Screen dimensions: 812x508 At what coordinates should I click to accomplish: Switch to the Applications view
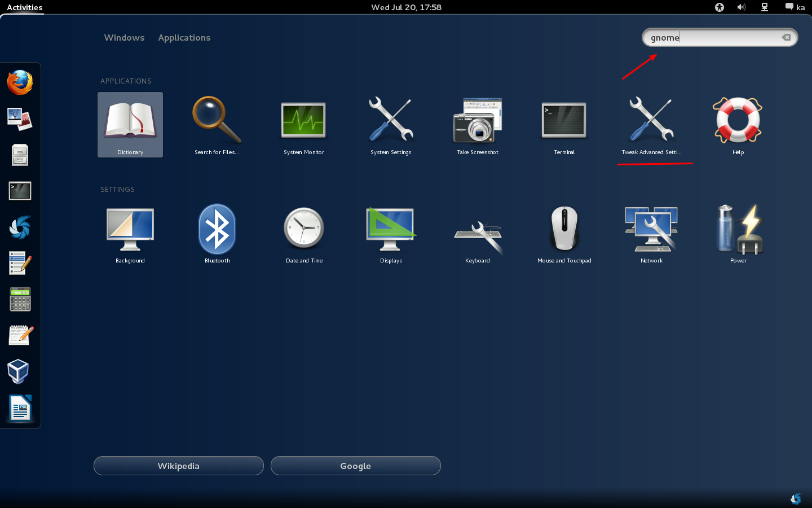184,38
